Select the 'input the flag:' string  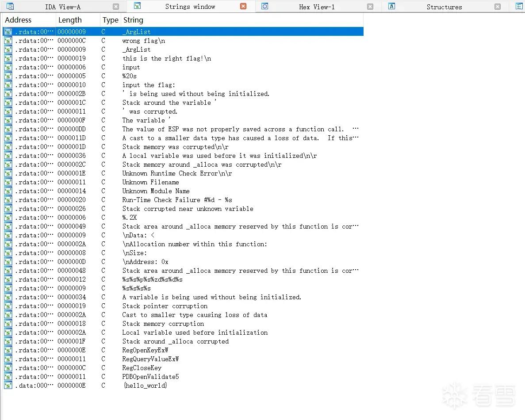(x=149, y=85)
